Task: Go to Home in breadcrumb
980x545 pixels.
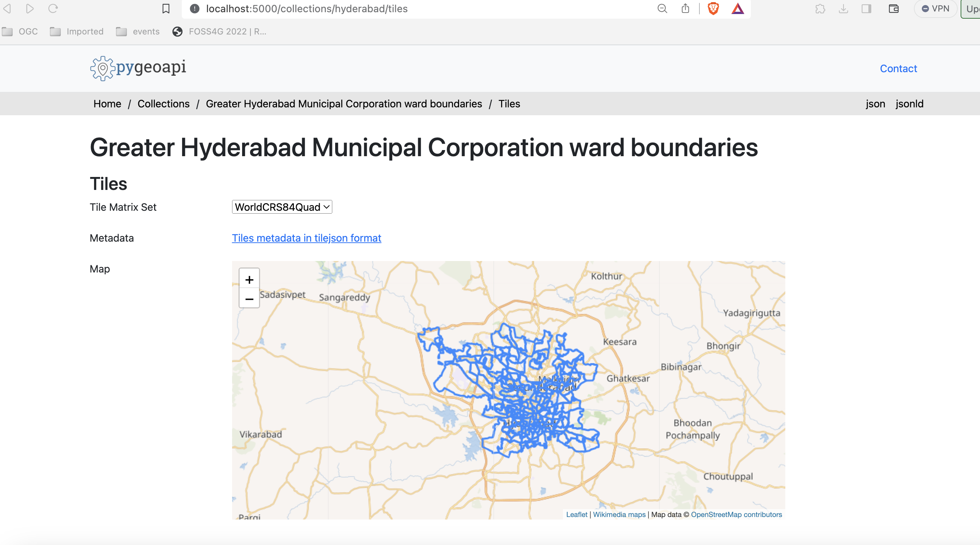Action: (107, 103)
